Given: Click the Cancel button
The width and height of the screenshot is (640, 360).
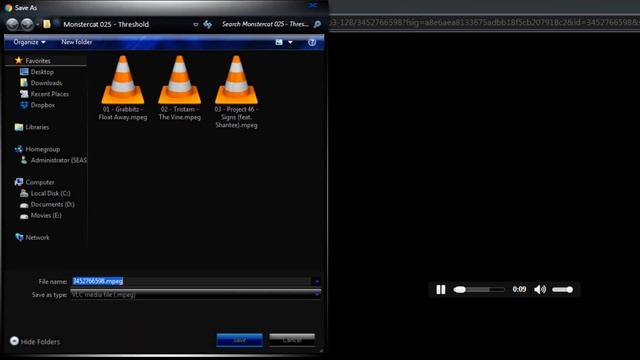Looking at the screenshot, I should [x=292, y=340].
